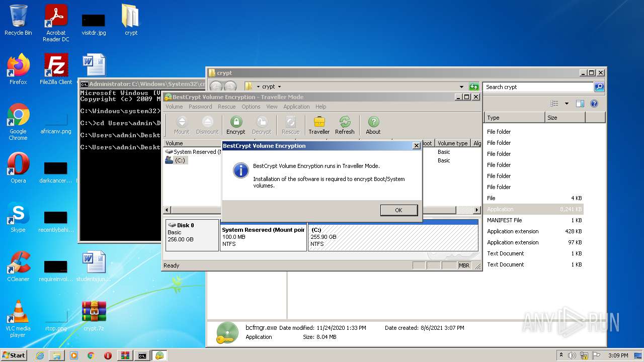Open the About toolbar icon
Screen dimensions: 644x362
coord(373,125)
